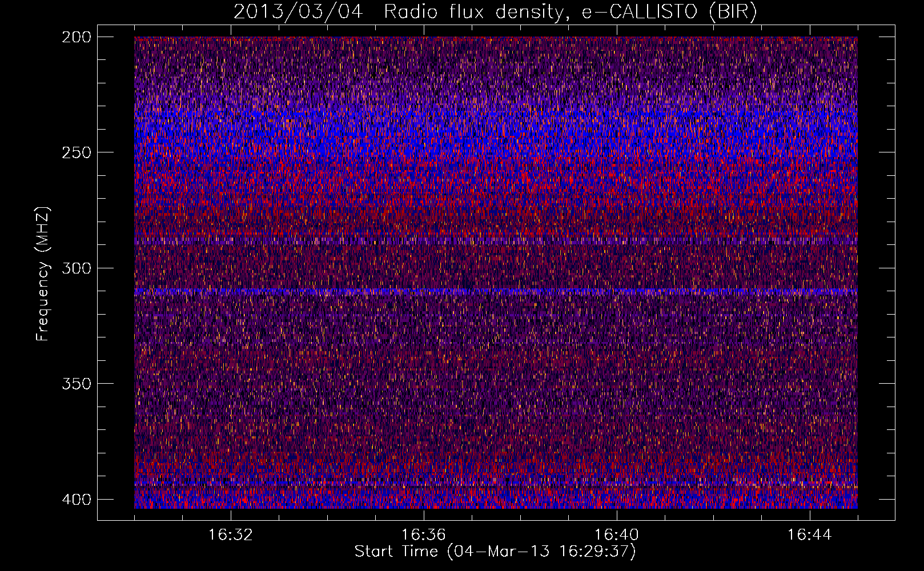Click the 200 frequency tick label
The height and width of the screenshot is (571, 924).
[x=76, y=37]
